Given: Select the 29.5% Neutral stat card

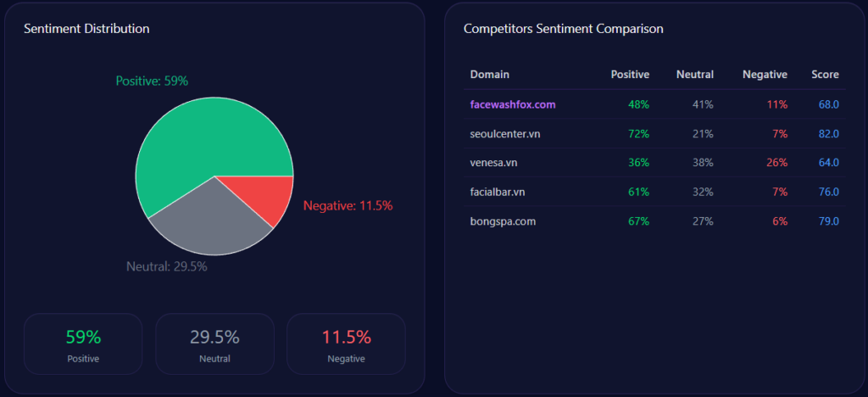Looking at the screenshot, I should click(x=214, y=344).
